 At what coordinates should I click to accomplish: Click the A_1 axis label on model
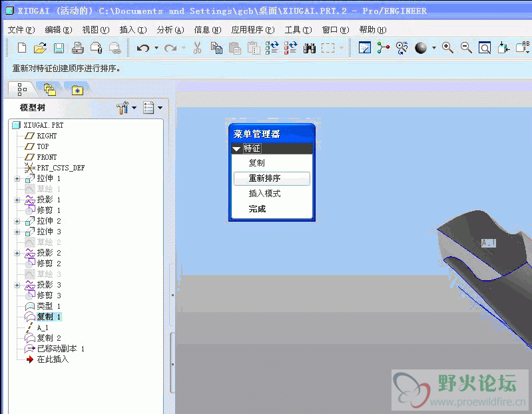(x=489, y=243)
